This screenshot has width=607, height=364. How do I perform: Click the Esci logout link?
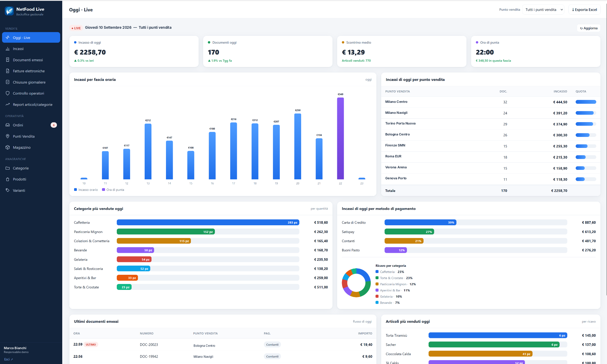[8, 359]
